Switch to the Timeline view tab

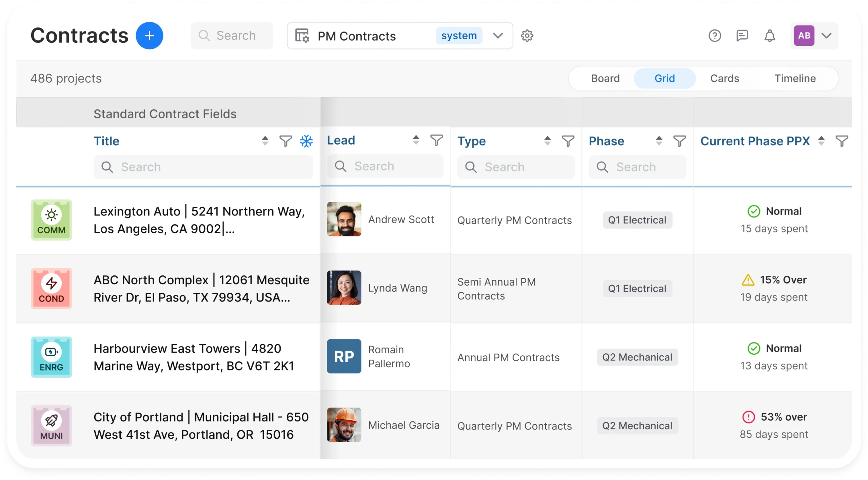pyautogui.click(x=795, y=78)
